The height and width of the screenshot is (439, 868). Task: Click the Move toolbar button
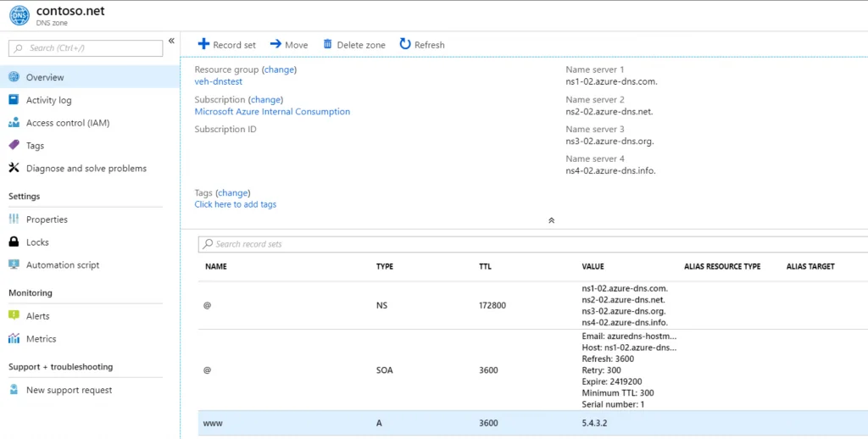(289, 45)
